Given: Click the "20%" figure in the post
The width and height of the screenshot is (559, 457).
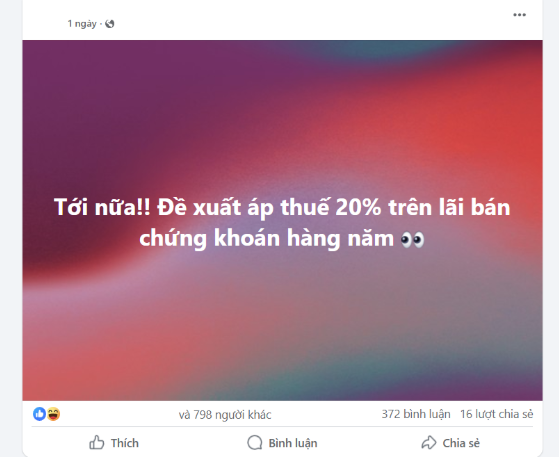Looking at the screenshot, I should 358,207.
